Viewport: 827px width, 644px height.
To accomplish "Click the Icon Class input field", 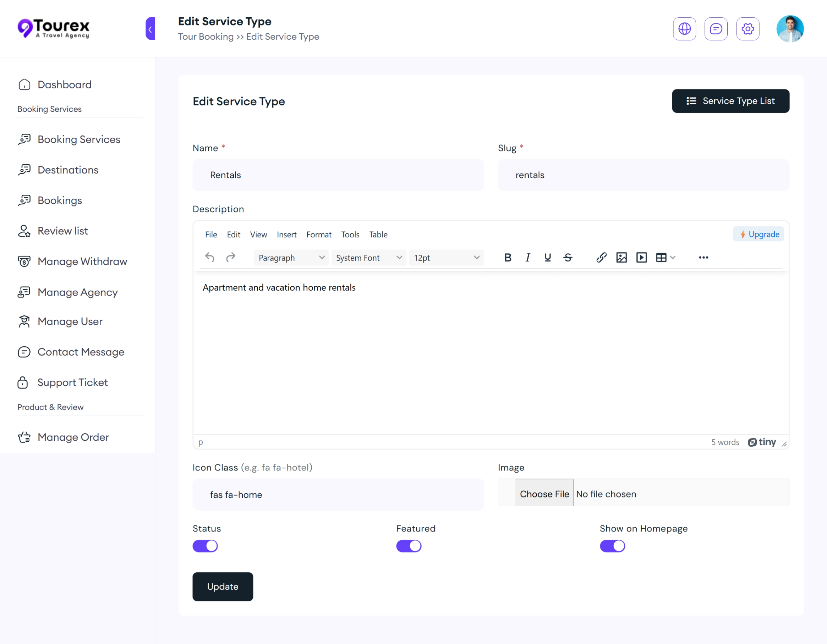I will pos(338,495).
